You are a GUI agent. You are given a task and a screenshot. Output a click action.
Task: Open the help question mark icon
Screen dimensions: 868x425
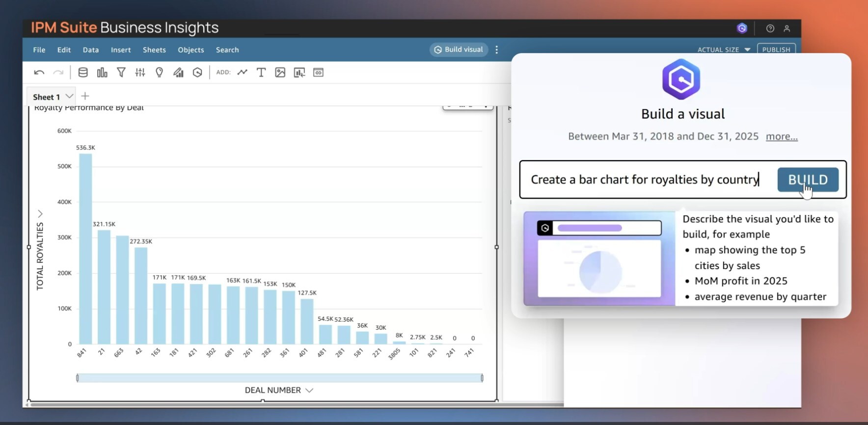(x=770, y=28)
